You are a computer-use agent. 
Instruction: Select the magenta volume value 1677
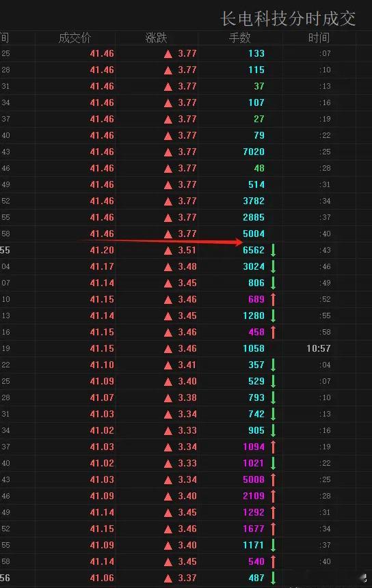(254, 529)
